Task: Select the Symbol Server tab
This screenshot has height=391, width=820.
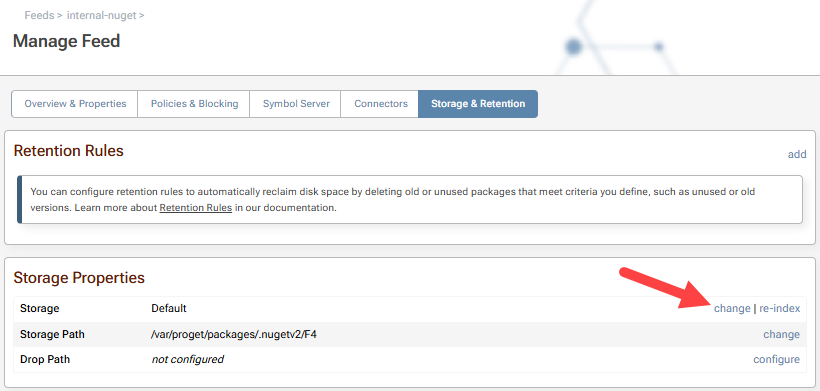Action: [x=295, y=104]
